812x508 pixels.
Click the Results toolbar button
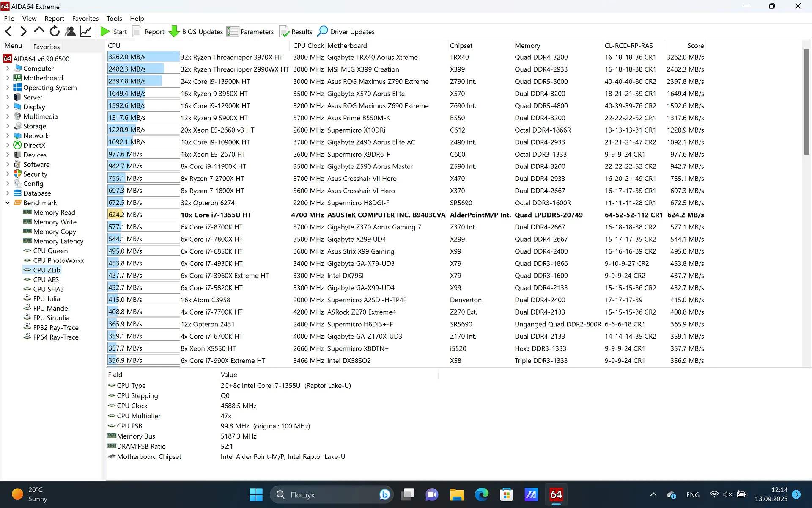(x=296, y=32)
